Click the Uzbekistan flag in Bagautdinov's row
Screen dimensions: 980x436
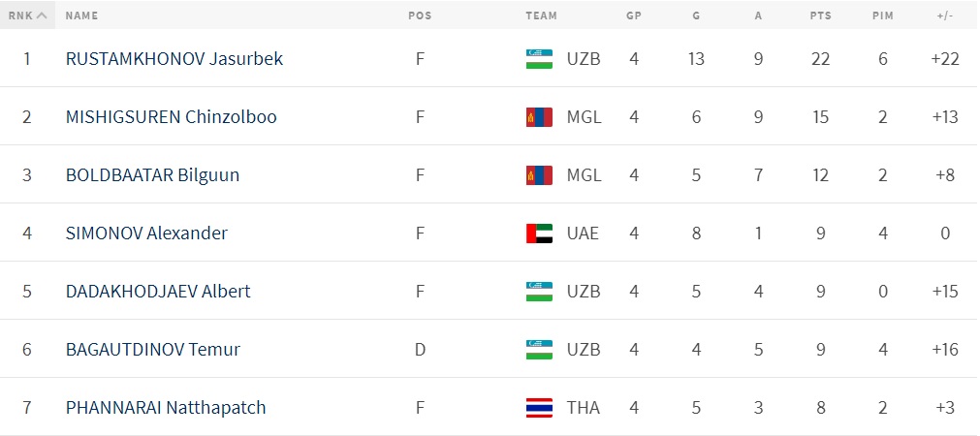click(539, 349)
